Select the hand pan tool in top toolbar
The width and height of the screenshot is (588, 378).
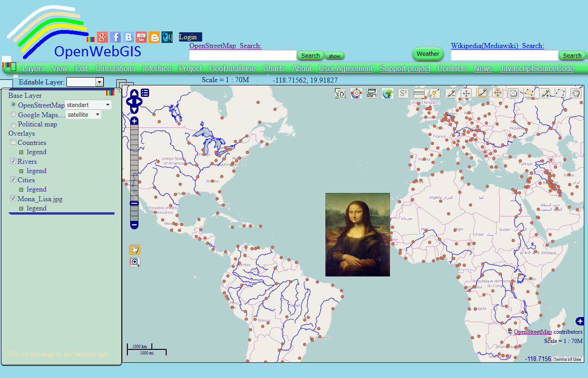pyautogui.click(x=576, y=93)
